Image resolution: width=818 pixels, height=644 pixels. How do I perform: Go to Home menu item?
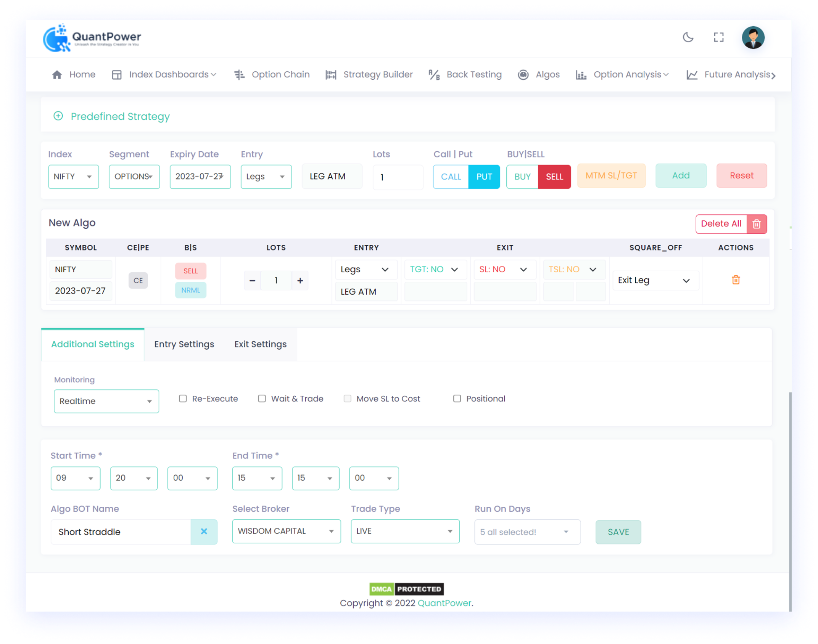click(x=74, y=74)
